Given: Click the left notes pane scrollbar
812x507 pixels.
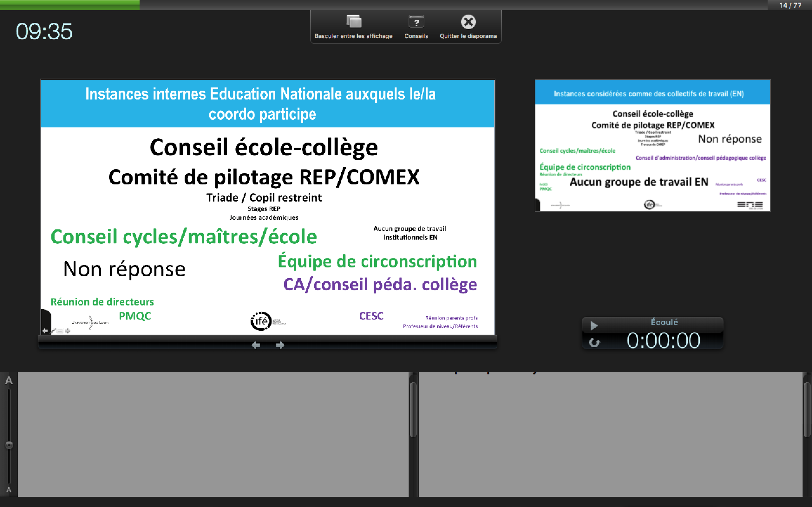Looking at the screenshot, I should [x=413, y=409].
